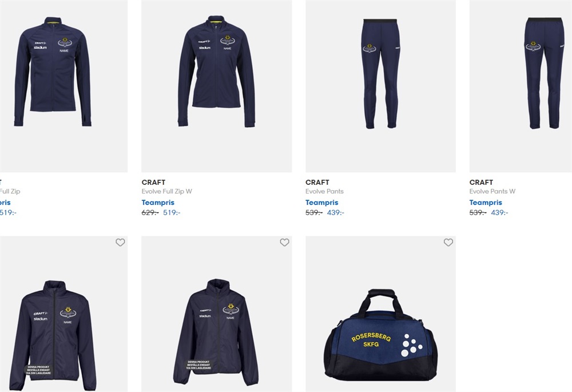
Task: Click CRAFT brand above Evolve Pants W
Action: click(481, 182)
